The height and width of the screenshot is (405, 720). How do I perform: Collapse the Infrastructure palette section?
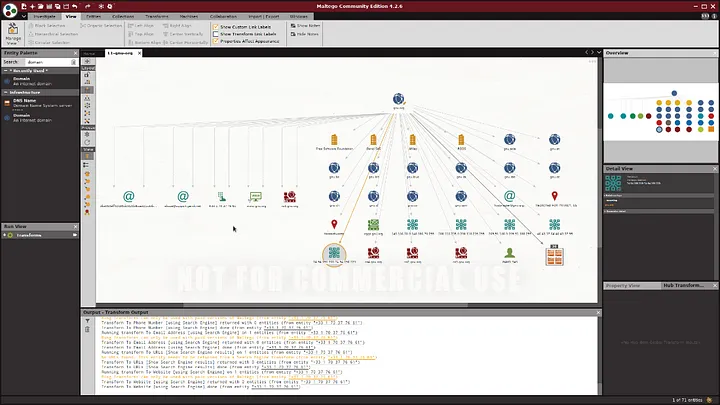point(6,92)
